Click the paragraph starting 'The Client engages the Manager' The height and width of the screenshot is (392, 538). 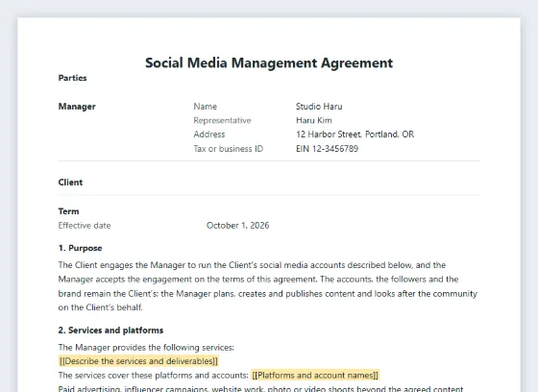coord(268,286)
